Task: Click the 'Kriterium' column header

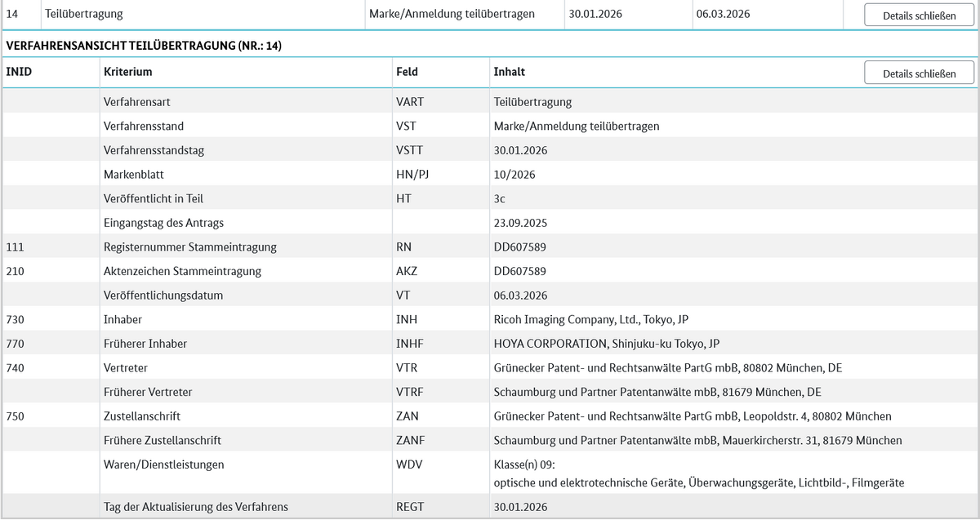Action: [128, 72]
